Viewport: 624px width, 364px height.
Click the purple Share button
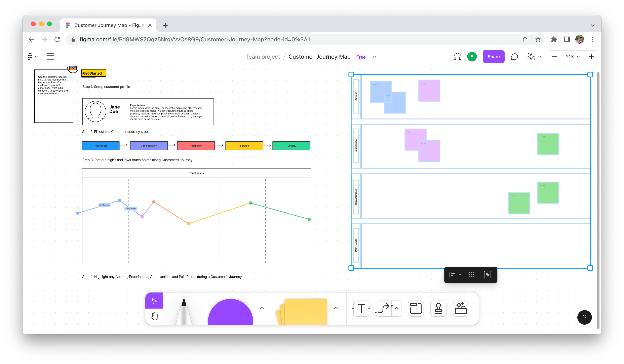point(493,57)
